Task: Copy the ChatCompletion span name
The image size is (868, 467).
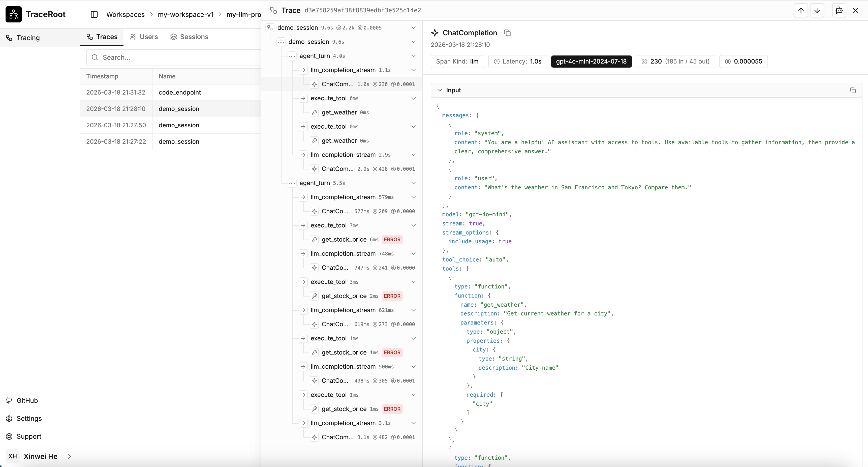Action: click(507, 33)
